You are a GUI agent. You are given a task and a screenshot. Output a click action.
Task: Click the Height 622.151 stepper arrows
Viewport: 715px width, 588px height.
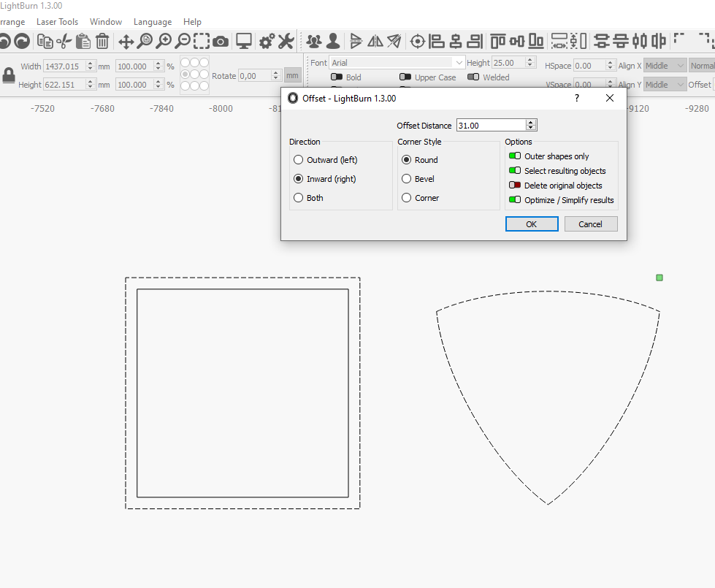pyautogui.click(x=91, y=85)
